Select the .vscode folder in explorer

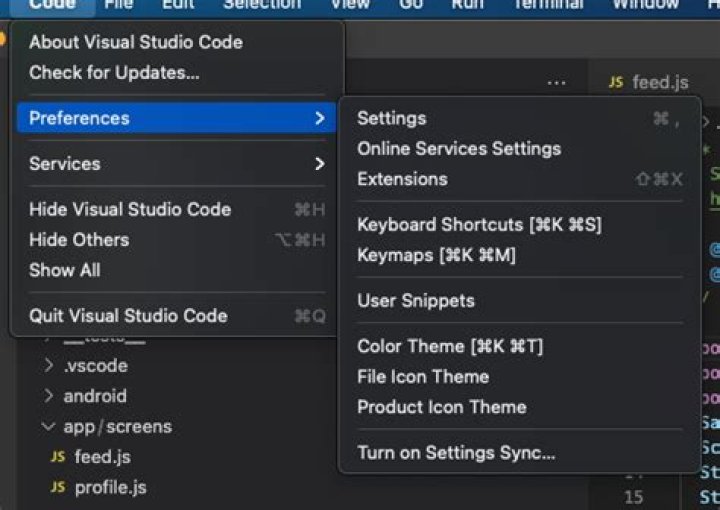coord(96,366)
